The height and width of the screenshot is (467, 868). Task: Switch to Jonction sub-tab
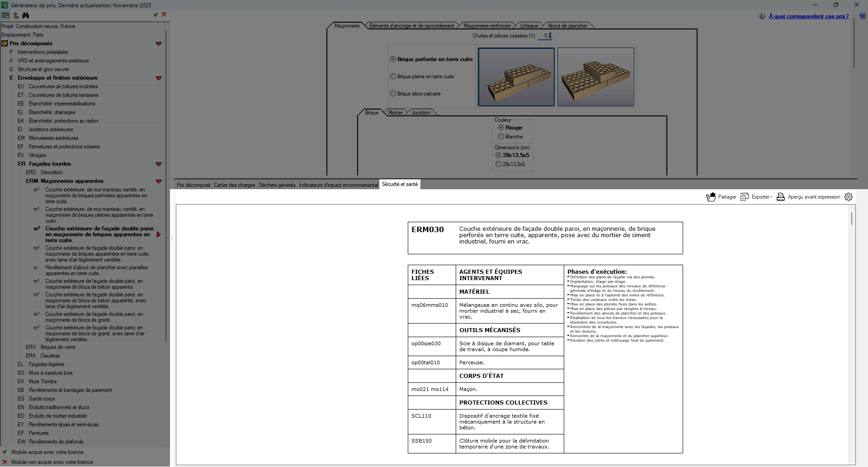[x=421, y=113]
